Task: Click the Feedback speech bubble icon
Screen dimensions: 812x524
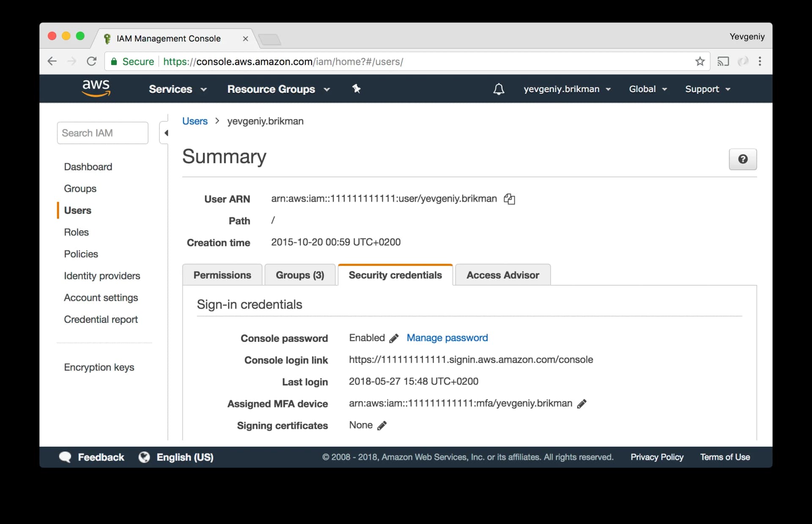Action: [x=65, y=457]
